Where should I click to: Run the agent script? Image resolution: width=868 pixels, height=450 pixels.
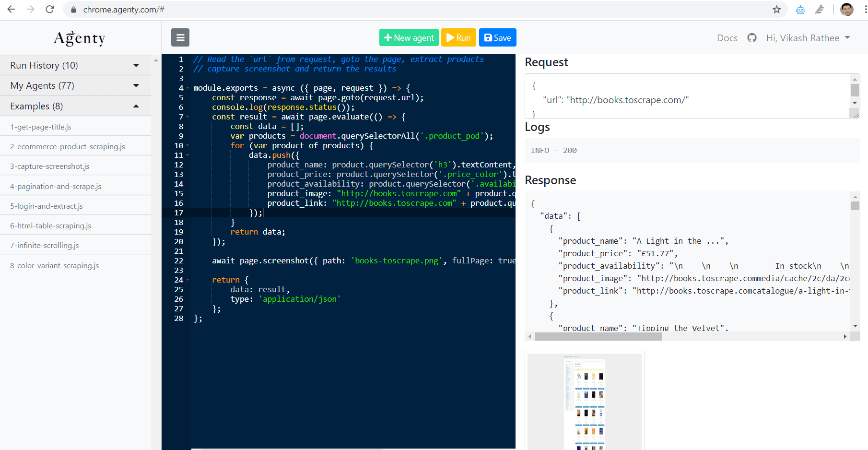[x=458, y=37]
